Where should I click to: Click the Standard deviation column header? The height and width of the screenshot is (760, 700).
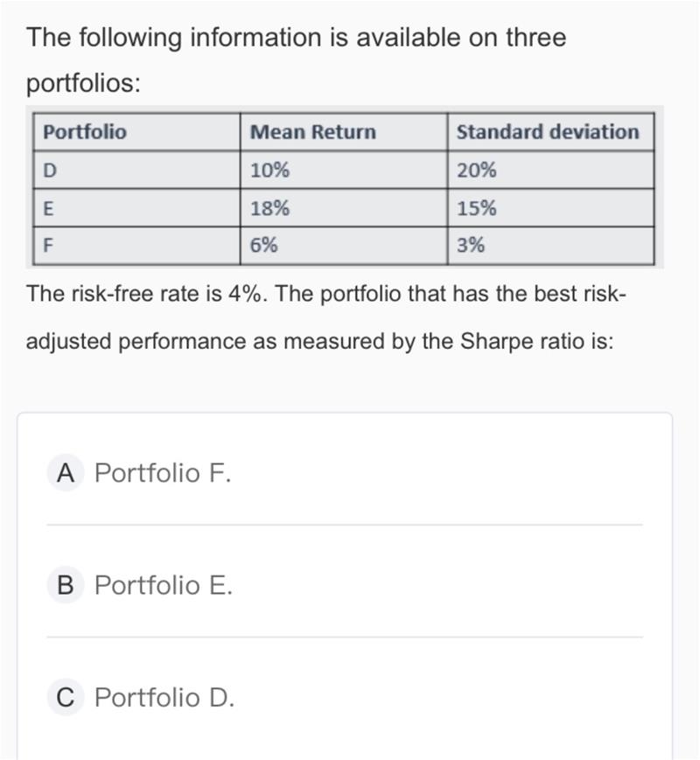click(548, 132)
